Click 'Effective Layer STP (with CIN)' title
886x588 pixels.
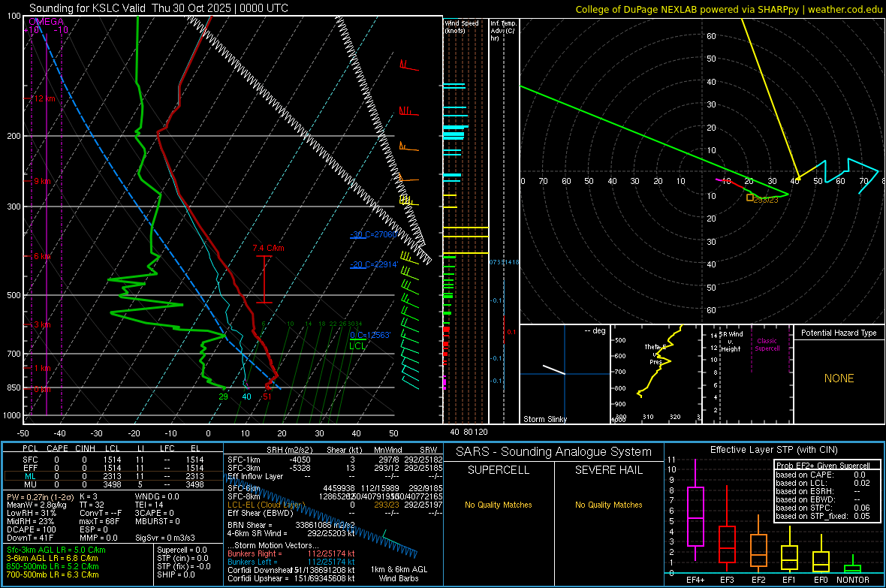[773, 450]
